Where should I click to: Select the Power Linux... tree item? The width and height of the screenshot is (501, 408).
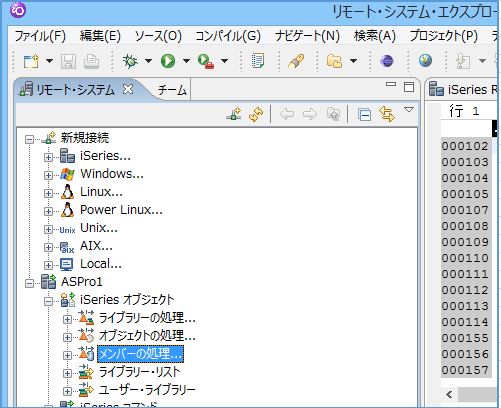tap(121, 210)
